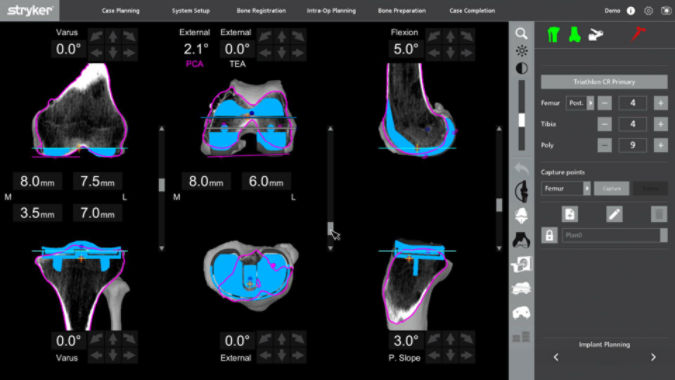Select the zoom magnifier tool

pos(521,34)
